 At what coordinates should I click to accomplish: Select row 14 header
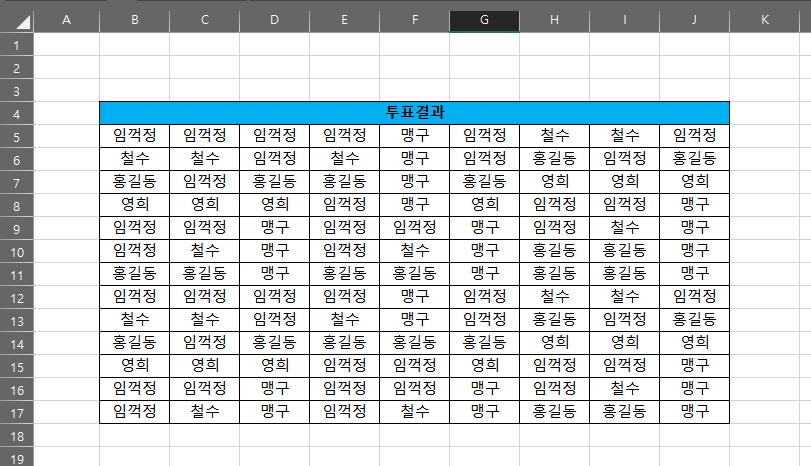tap(17, 344)
